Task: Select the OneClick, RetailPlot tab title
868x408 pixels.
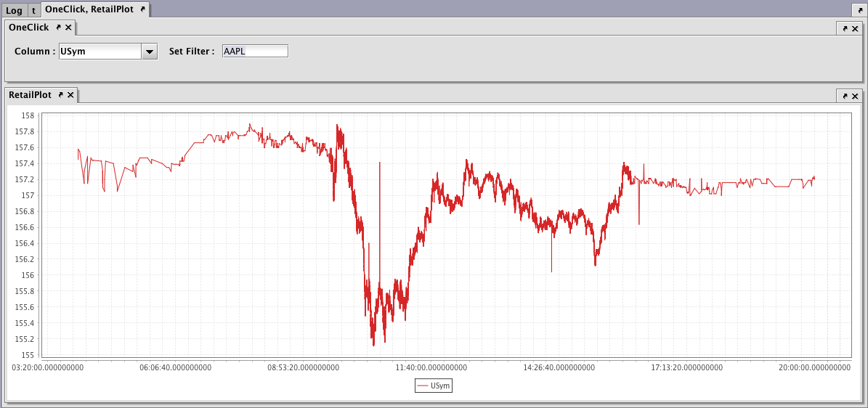Action: 89,9
